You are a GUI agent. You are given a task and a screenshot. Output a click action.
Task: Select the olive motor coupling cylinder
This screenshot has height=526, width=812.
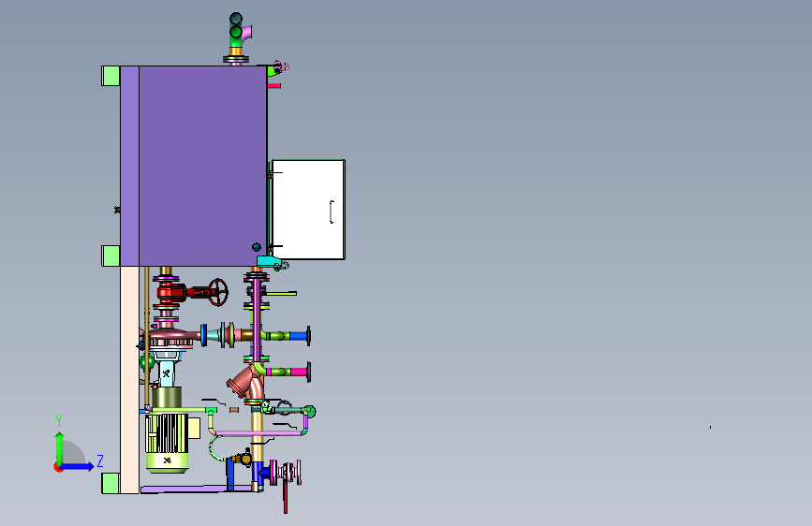166,399
